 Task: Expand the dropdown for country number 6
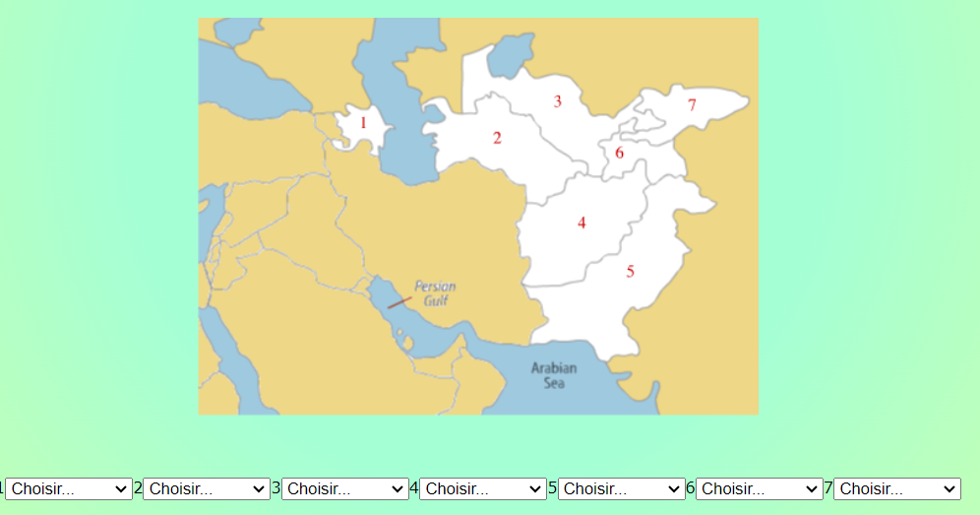(759, 488)
